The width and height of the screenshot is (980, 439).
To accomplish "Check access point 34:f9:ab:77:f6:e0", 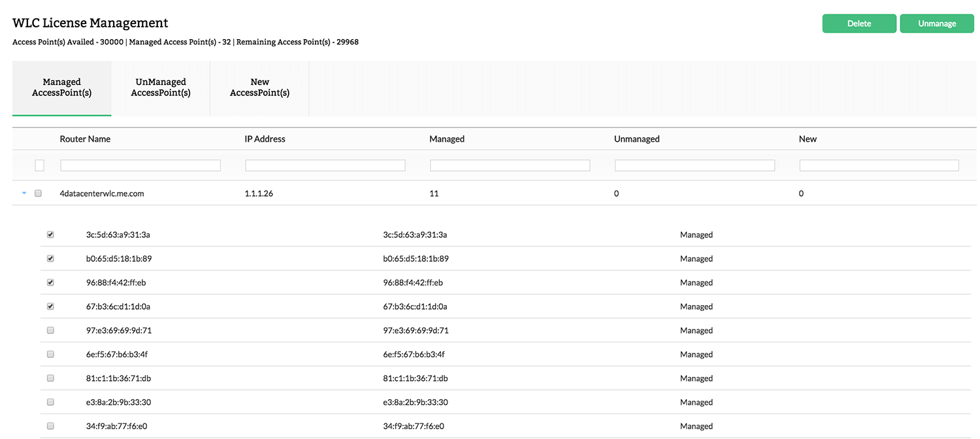I will pyautogui.click(x=50, y=425).
